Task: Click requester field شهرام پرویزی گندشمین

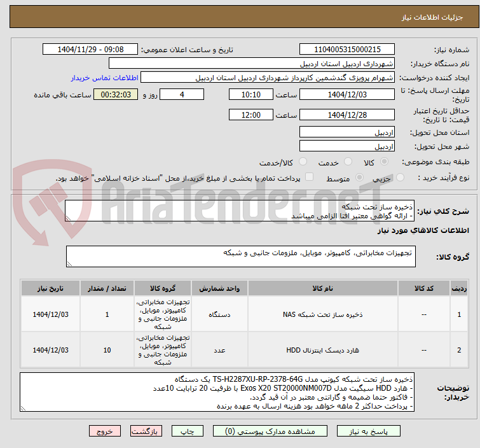Action: point(268,78)
